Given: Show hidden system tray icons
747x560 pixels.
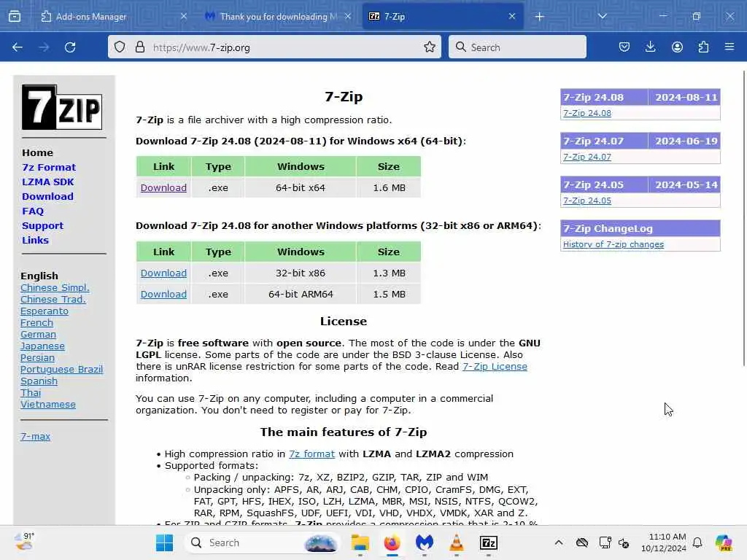Looking at the screenshot, I should tap(559, 542).
